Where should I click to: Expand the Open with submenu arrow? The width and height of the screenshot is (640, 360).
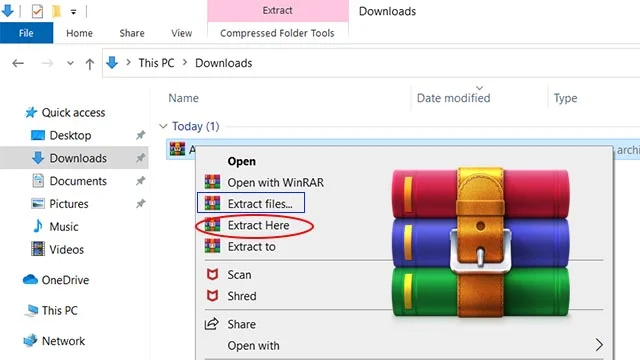point(599,345)
